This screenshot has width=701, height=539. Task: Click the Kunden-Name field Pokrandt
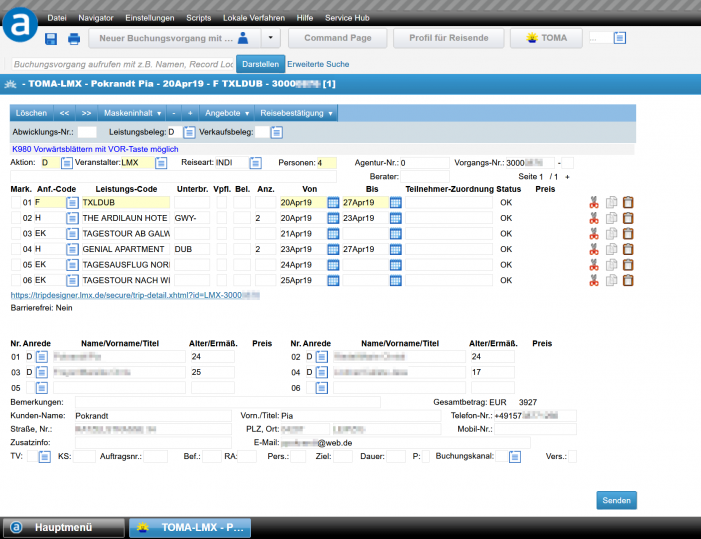coord(153,416)
